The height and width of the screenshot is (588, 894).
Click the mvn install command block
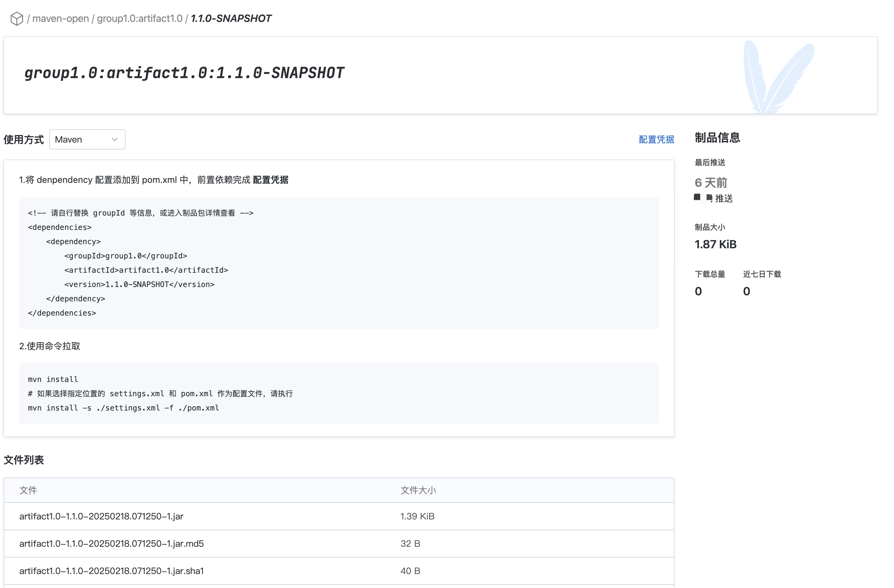pyautogui.click(x=338, y=393)
